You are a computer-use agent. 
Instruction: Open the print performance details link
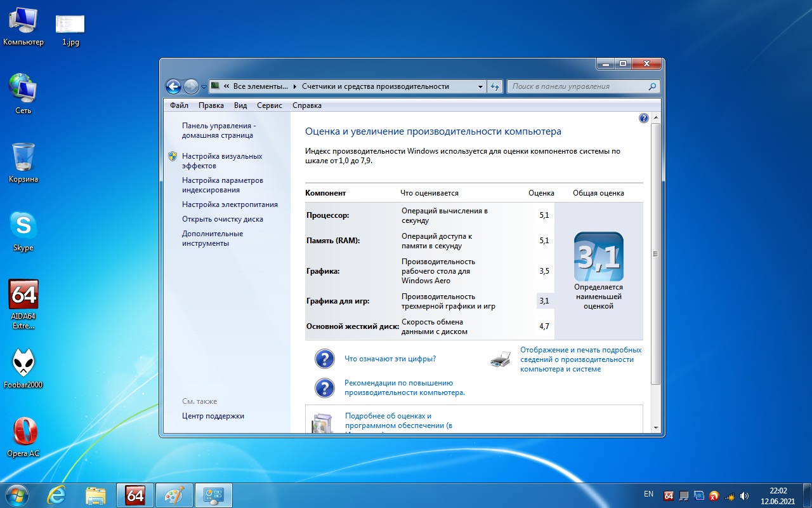click(x=581, y=359)
